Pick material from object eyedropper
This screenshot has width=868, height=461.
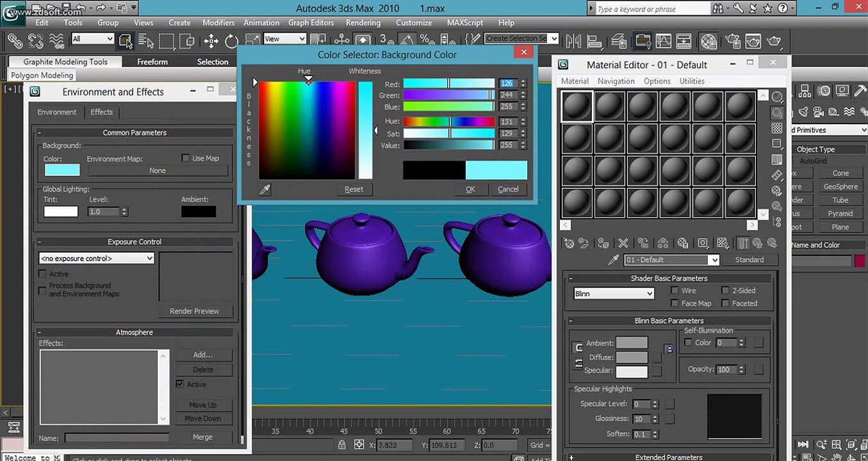coord(614,259)
